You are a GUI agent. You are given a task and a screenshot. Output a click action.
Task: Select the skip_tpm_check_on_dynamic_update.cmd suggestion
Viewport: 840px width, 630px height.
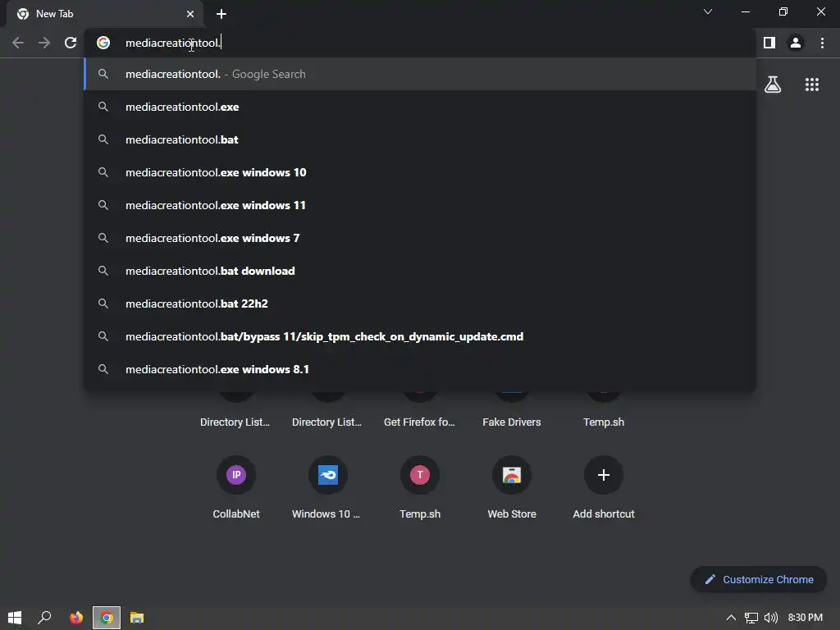420,336
